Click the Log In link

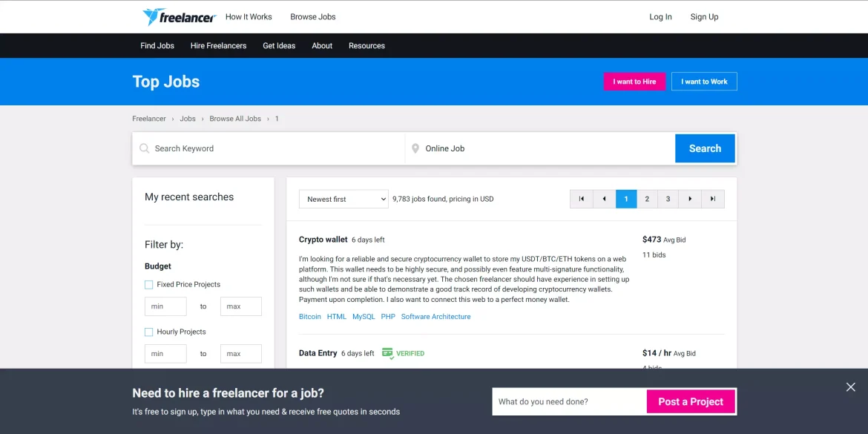click(660, 16)
